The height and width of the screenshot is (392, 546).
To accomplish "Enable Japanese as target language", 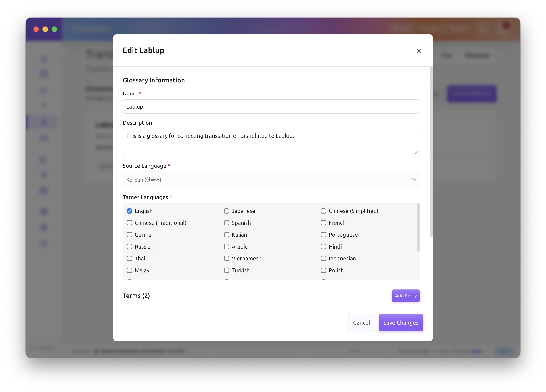I will pos(227,211).
